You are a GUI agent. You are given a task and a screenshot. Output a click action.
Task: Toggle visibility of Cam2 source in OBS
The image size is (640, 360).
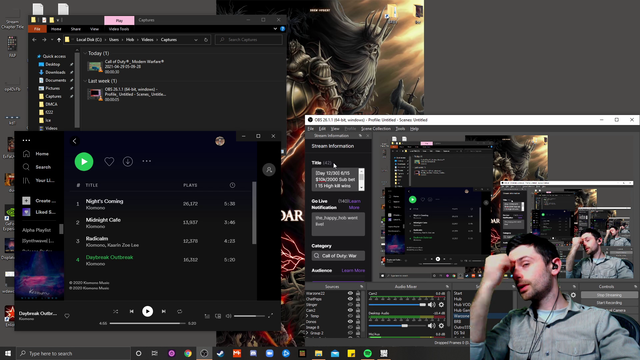pyautogui.click(x=350, y=310)
